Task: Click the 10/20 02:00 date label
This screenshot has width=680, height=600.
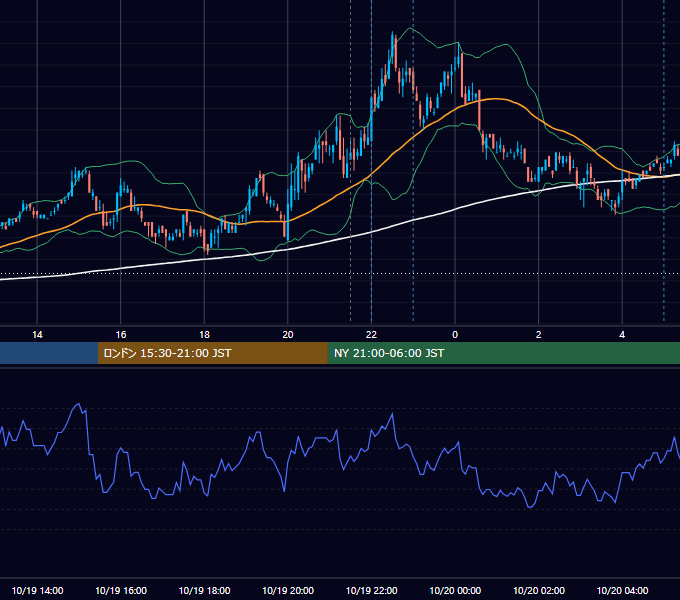Action: (x=539, y=590)
